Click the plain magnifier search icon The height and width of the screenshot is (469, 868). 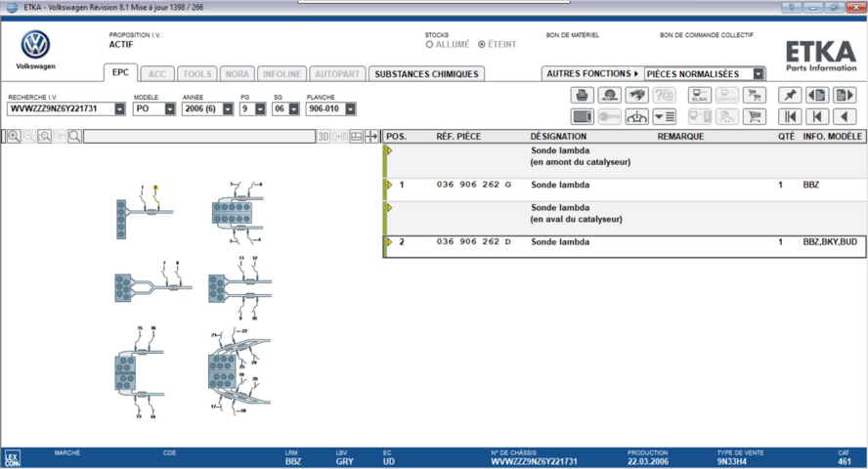74,136
